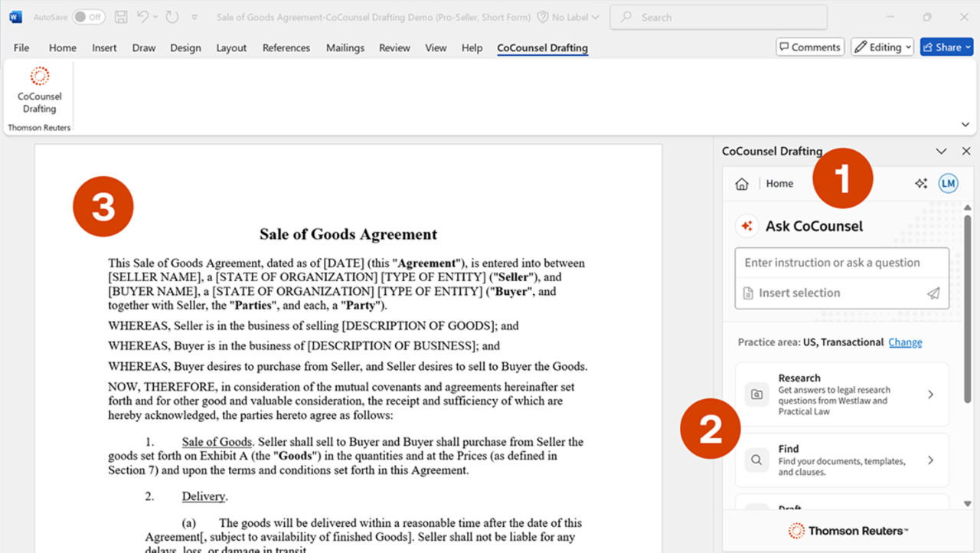Open the Draw tab
Viewport: 980px width, 553px height.
[x=144, y=47]
